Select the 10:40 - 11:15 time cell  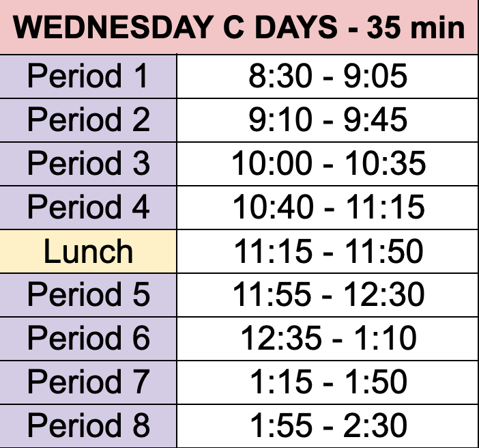point(328,208)
